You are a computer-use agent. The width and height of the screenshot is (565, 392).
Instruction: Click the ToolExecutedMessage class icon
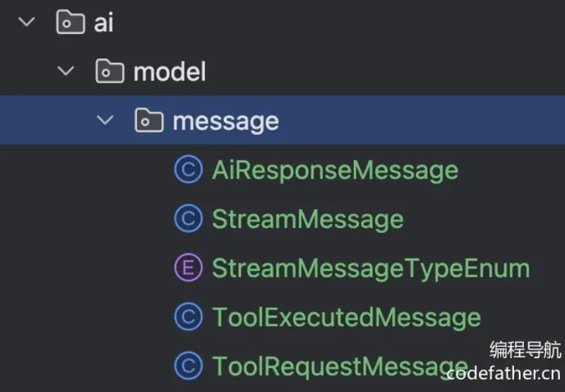pyautogui.click(x=189, y=316)
